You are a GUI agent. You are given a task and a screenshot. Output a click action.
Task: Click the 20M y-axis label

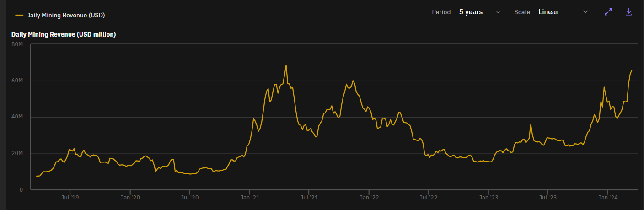[17, 153]
